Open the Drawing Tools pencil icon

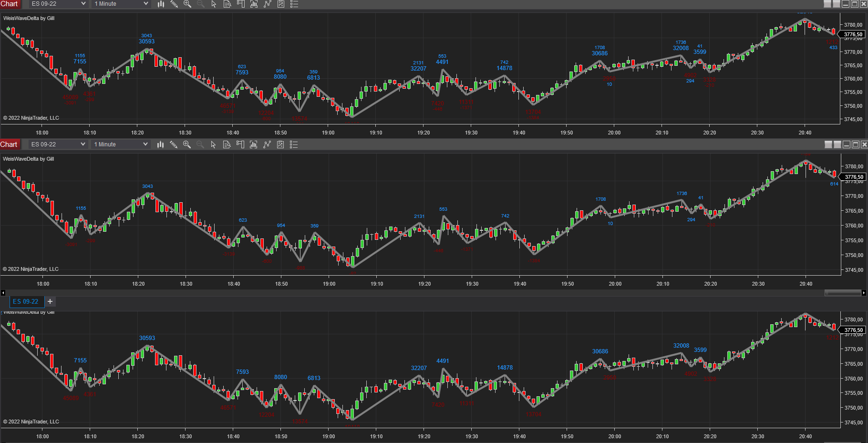(x=174, y=4)
